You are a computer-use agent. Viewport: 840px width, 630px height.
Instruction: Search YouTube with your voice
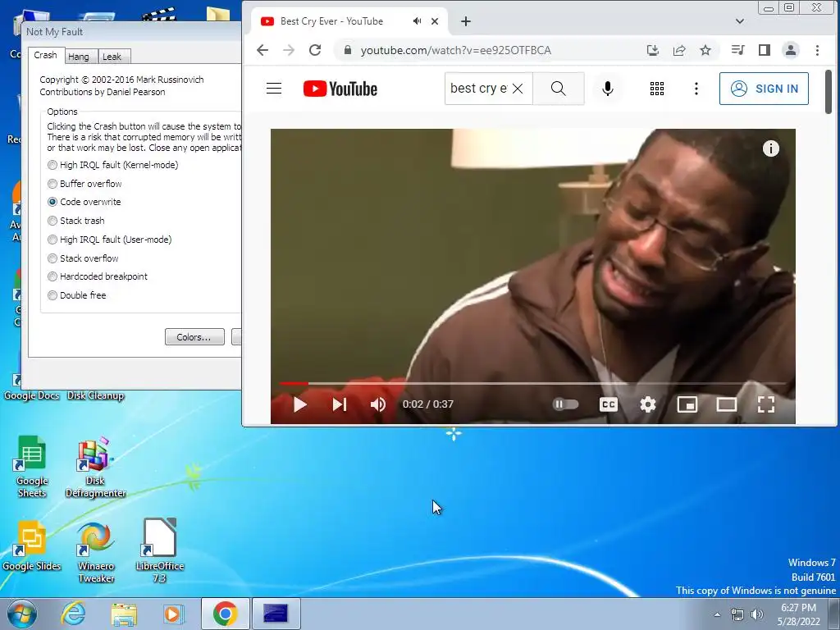pyautogui.click(x=608, y=89)
